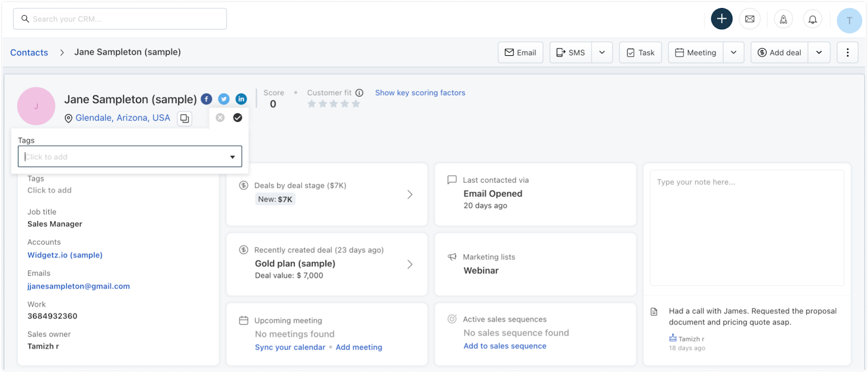Click Add meeting link

359,347
